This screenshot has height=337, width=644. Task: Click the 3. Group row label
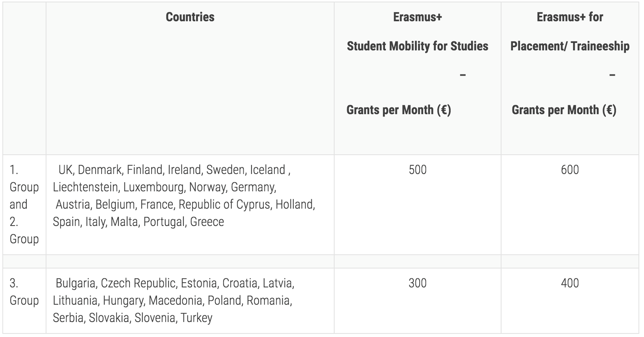[24, 292]
